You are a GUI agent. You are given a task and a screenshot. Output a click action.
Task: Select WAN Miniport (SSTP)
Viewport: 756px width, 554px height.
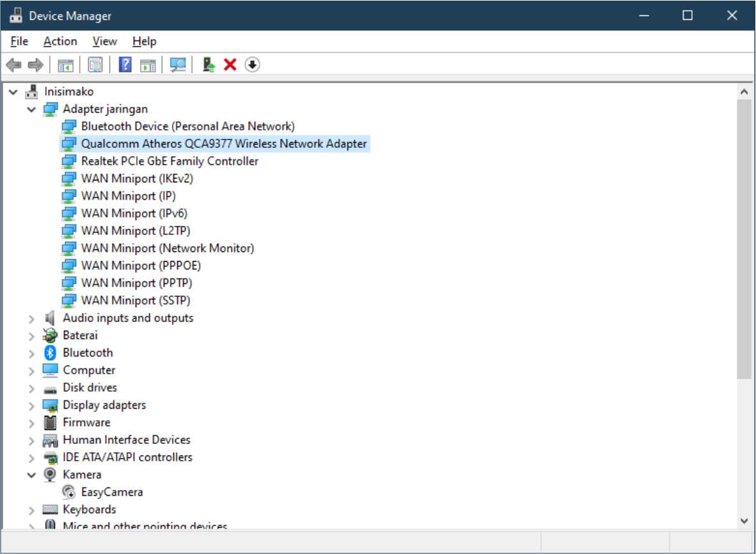coord(136,300)
